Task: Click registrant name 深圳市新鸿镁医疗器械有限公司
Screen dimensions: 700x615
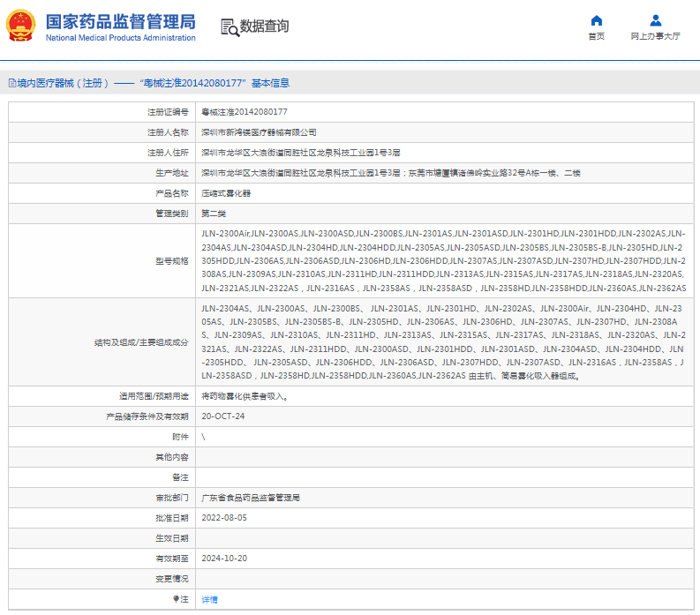Action: point(259,132)
